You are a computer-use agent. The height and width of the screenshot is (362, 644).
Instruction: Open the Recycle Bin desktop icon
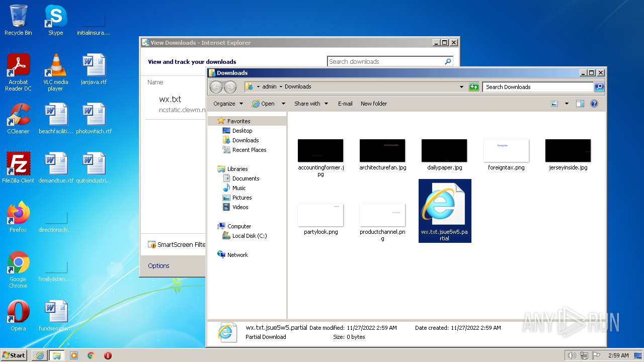point(18,20)
